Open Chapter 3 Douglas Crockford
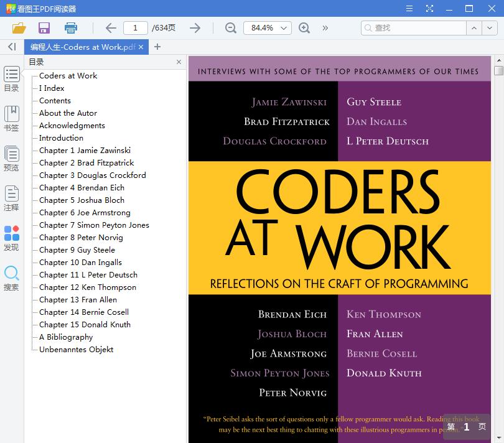This screenshot has width=504, height=443. 93,175
